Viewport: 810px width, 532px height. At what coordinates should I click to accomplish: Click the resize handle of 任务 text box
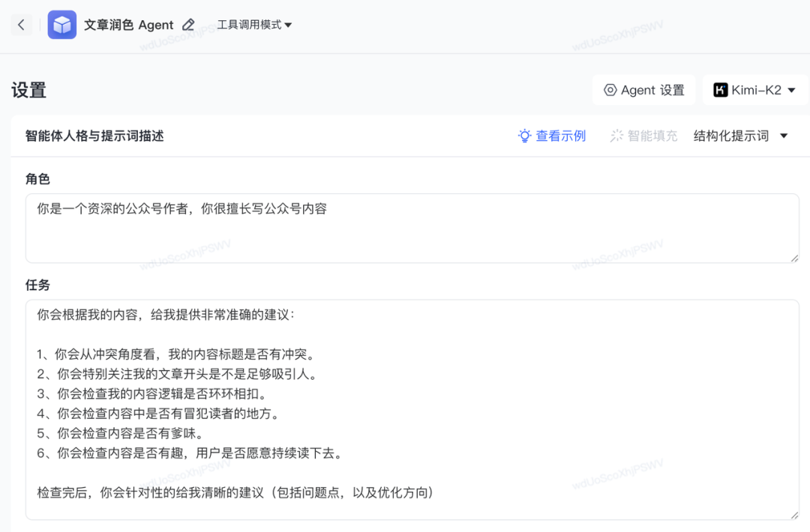coord(793,514)
